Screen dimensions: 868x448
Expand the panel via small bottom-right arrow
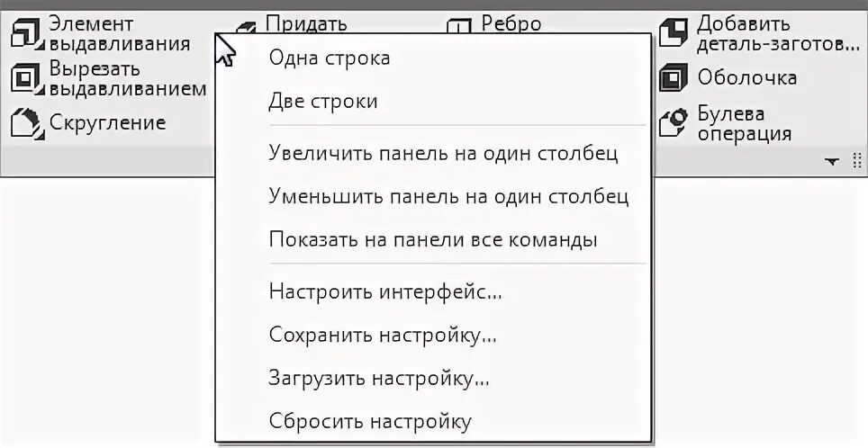[831, 161]
